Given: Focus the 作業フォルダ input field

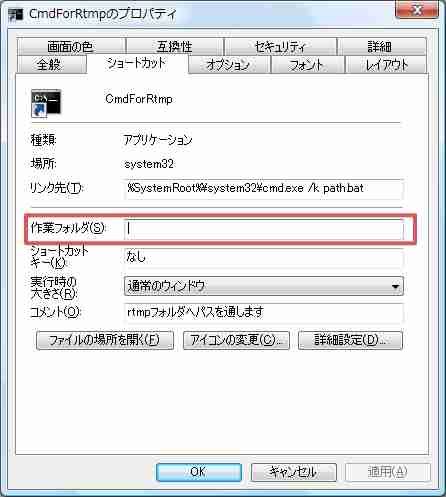Looking at the screenshot, I should pyautogui.click(x=264, y=229).
